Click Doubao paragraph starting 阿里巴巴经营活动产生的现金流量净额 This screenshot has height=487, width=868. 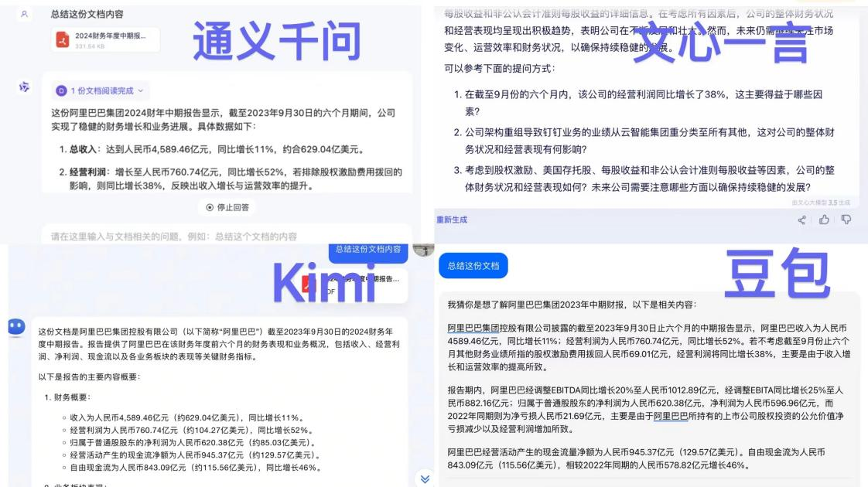637,458
